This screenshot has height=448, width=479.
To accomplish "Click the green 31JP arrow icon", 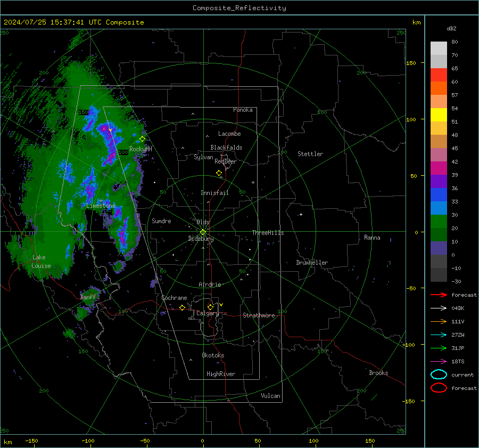I will [439, 348].
